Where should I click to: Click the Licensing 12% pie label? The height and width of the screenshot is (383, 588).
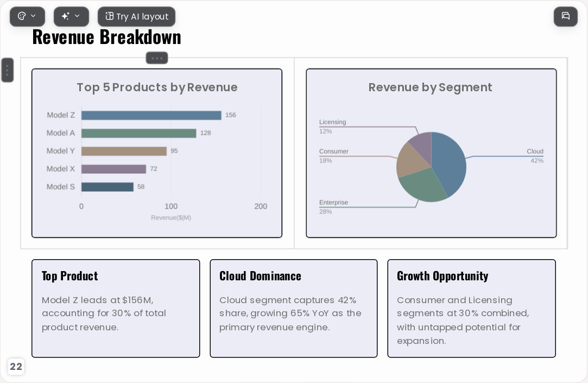pyautogui.click(x=333, y=127)
